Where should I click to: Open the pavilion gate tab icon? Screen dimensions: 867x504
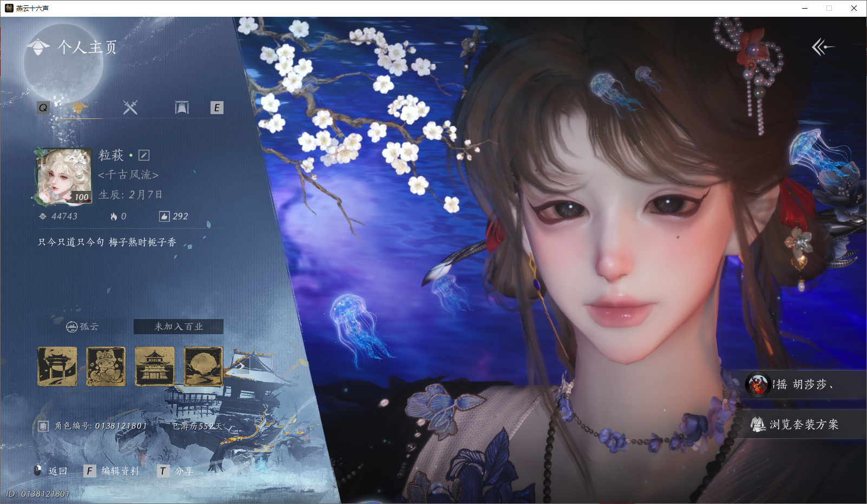tap(182, 108)
